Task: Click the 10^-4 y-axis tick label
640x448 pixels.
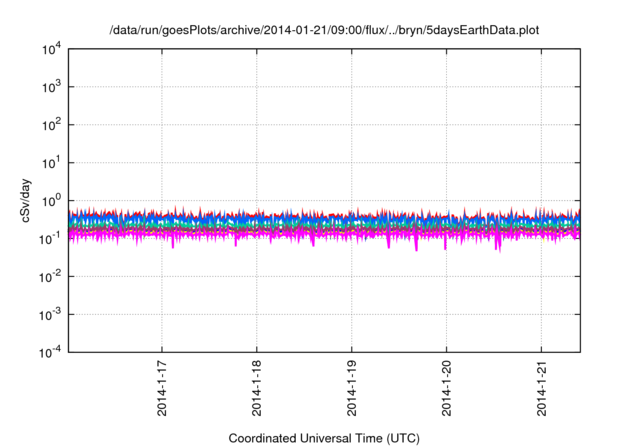Action: point(50,352)
